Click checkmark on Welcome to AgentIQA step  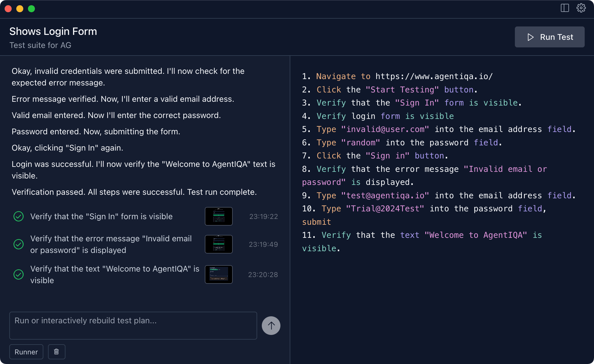18,274
